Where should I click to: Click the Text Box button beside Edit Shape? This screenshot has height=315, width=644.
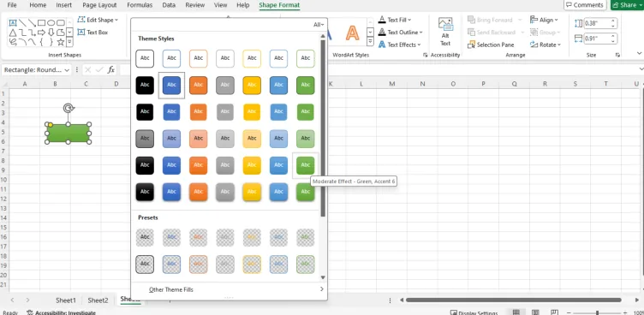(92, 32)
